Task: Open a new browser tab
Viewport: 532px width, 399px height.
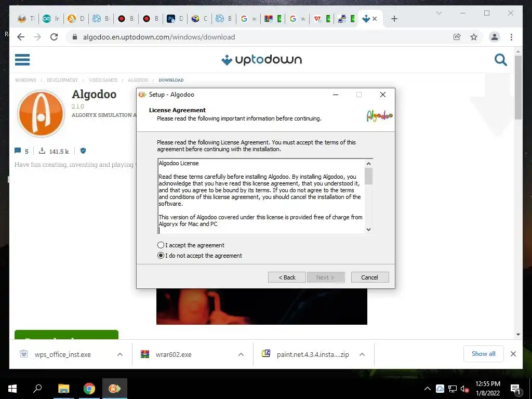Action: [x=394, y=19]
